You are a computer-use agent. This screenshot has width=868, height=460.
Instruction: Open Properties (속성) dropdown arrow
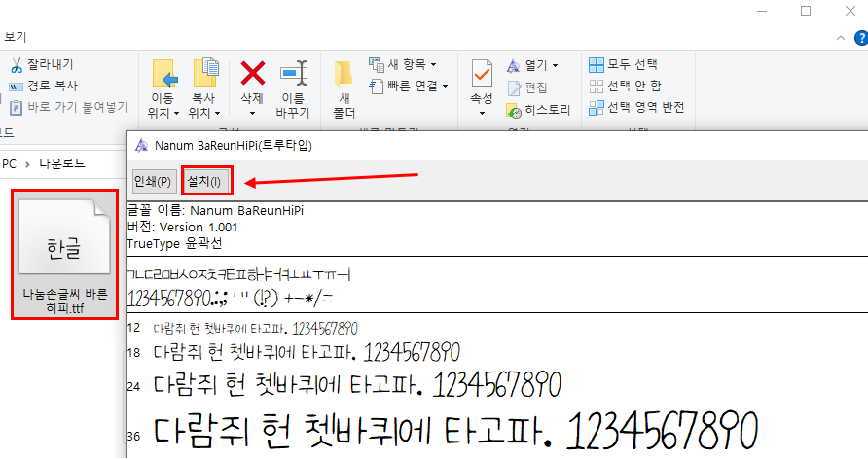click(482, 114)
